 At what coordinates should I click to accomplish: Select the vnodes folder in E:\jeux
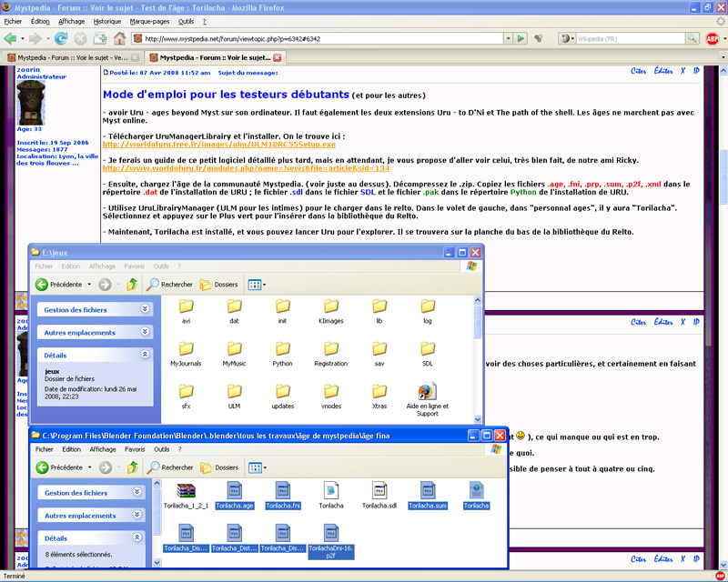[331, 396]
